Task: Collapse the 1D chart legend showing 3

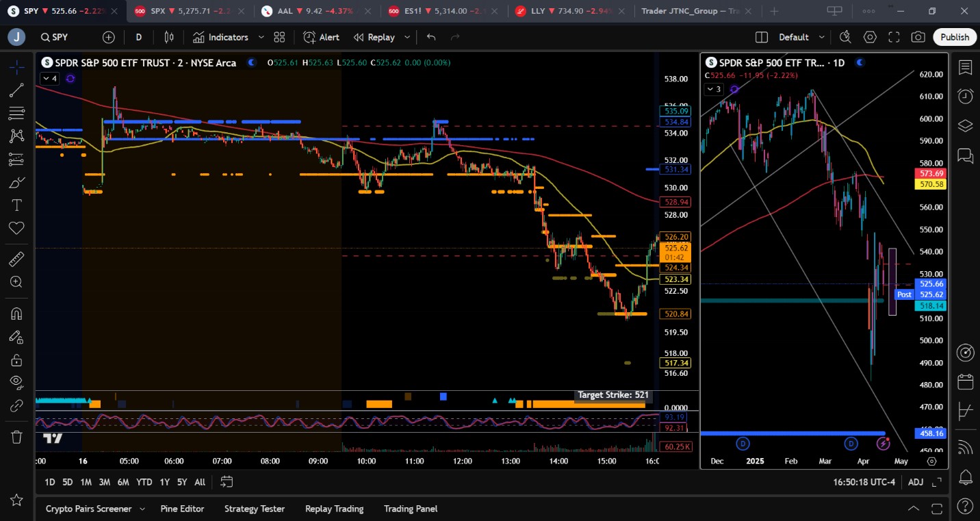Action: point(714,89)
